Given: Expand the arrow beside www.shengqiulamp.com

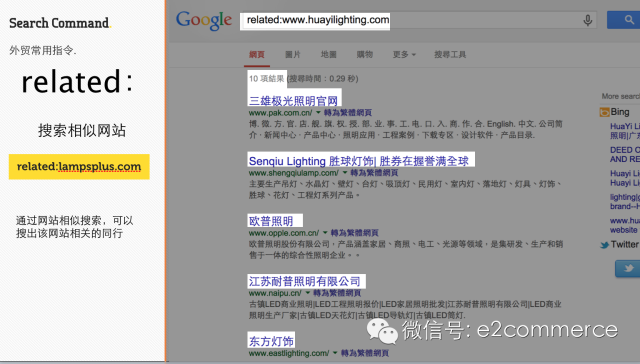Looking at the screenshot, I should [345, 173].
